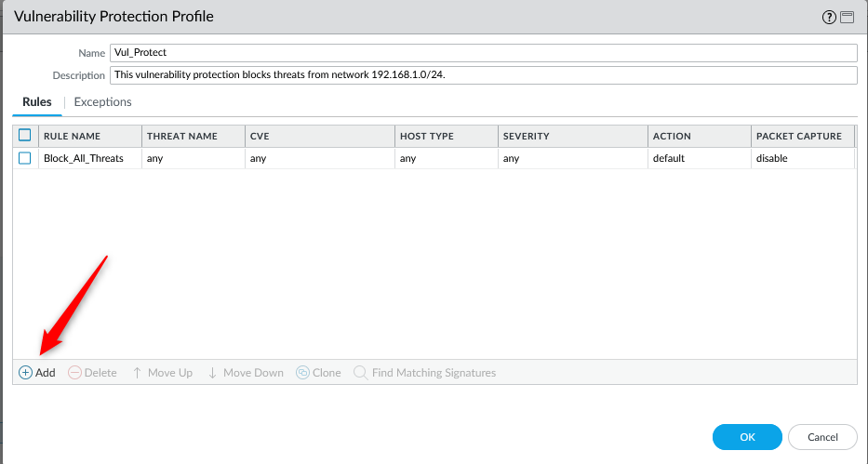The height and width of the screenshot is (464, 868).
Task: Click the Action column header
Action: pos(672,137)
